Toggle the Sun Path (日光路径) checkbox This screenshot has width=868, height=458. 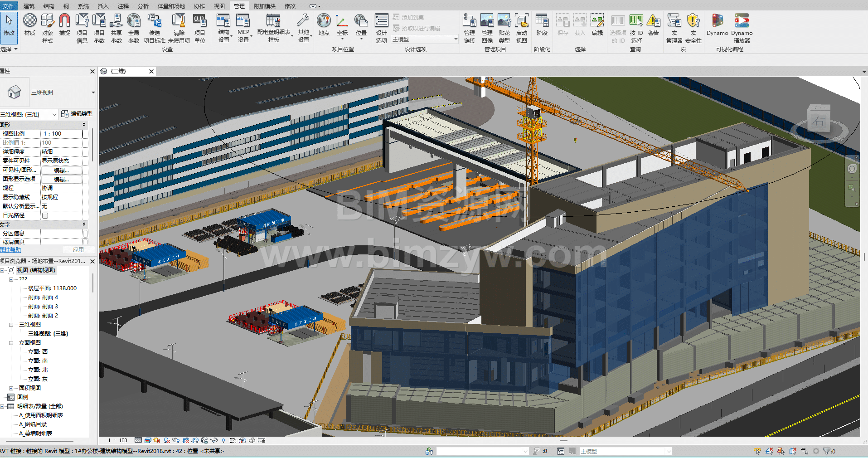(x=45, y=215)
